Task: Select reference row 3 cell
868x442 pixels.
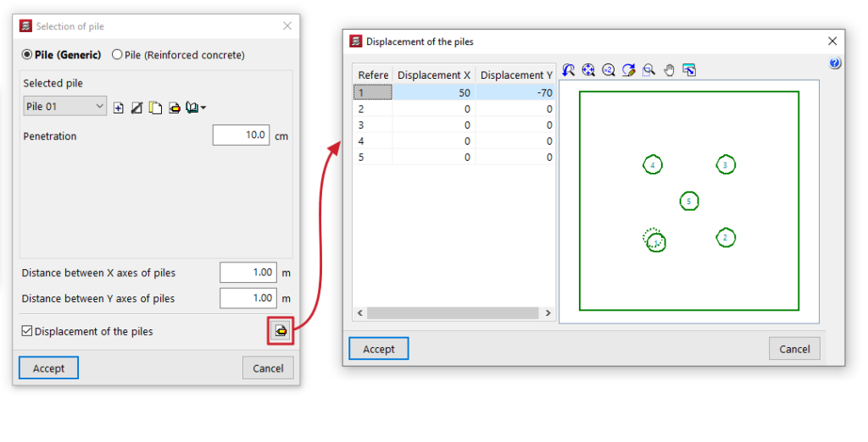Action: tap(373, 125)
